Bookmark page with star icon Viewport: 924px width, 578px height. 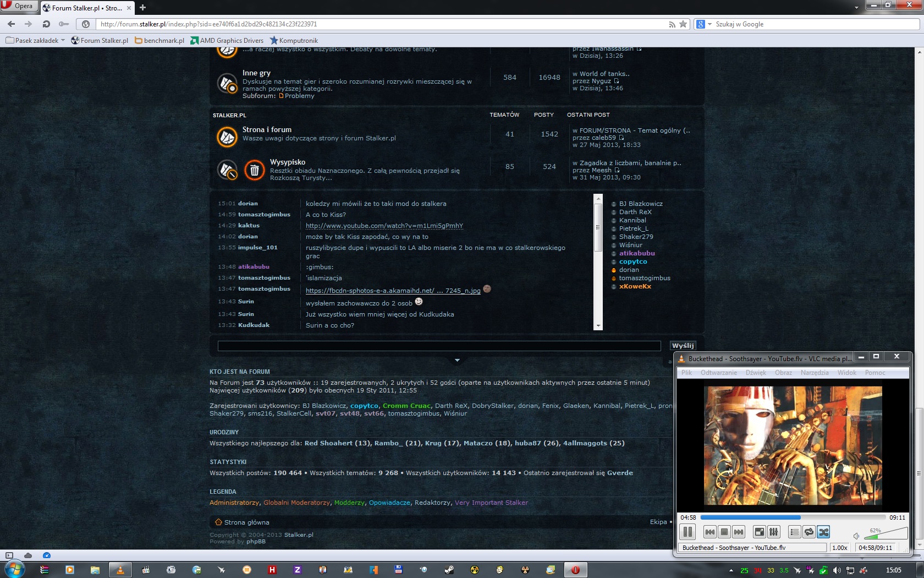683,24
